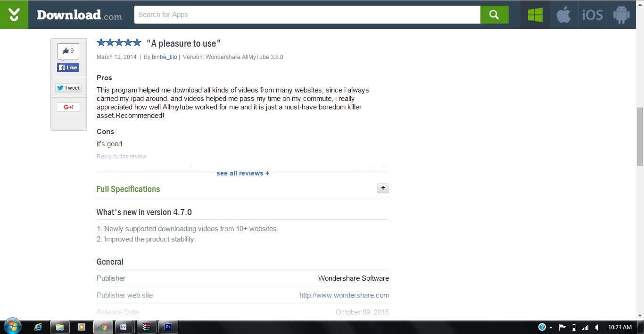Open reviewer profile binbe_tito
The image size is (644, 334).
coord(165,57)
